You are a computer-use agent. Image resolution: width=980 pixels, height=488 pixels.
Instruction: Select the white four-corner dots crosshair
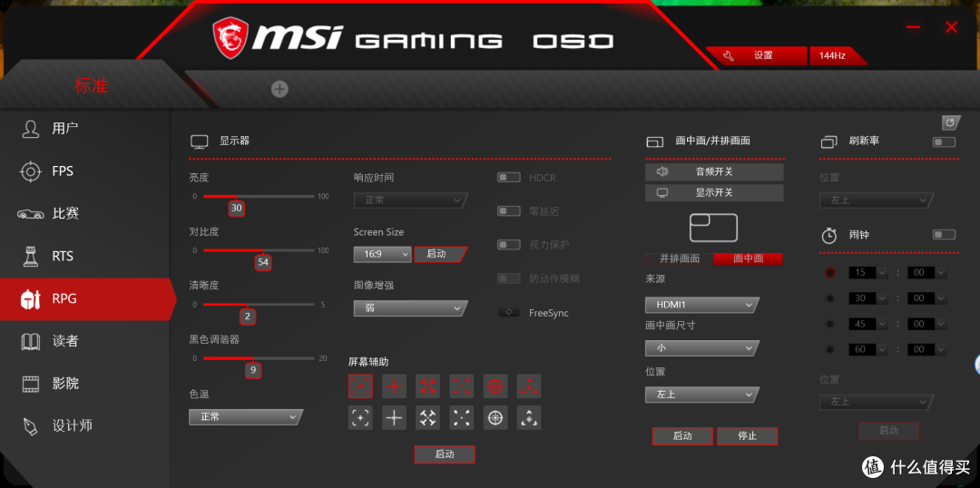tap(461, 417)
